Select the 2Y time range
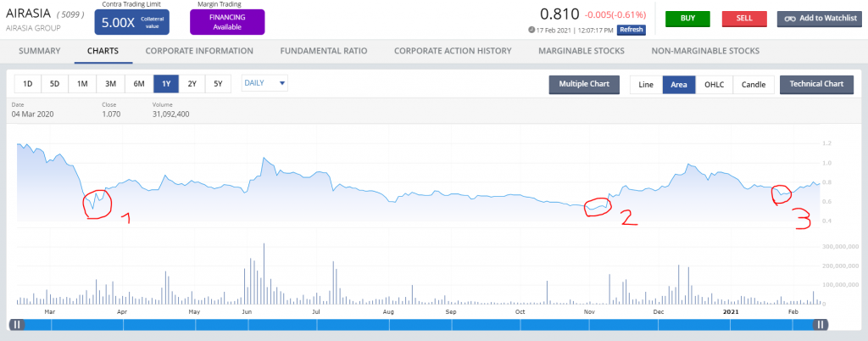The width and height of the screenshot is (868, 341). pyautogui.click(x=192, y=84)
